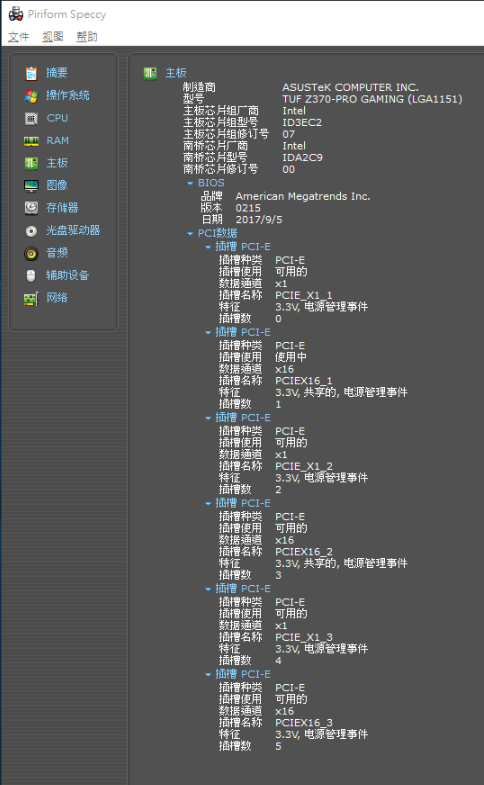The height and width of the screenshot is (785, 484).
Task: Click the 南桥芯片修订号 value 00
Action: coord(288,169)
